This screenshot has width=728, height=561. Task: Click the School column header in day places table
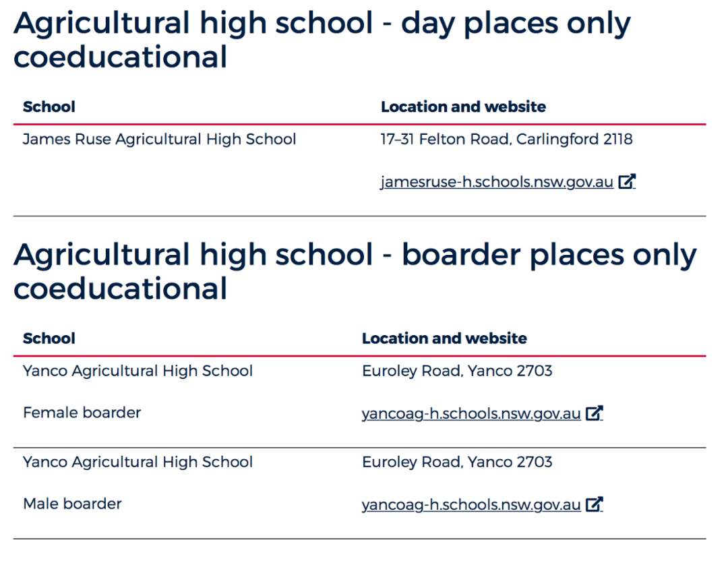tap(49, 107)
